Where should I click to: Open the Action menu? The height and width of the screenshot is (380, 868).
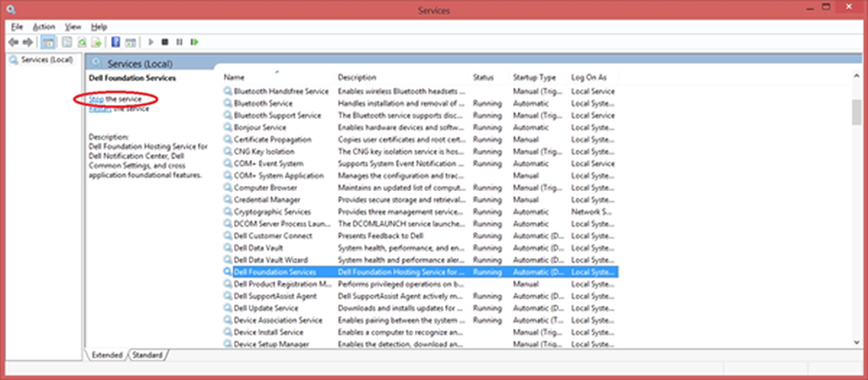(x=43, y=27)
